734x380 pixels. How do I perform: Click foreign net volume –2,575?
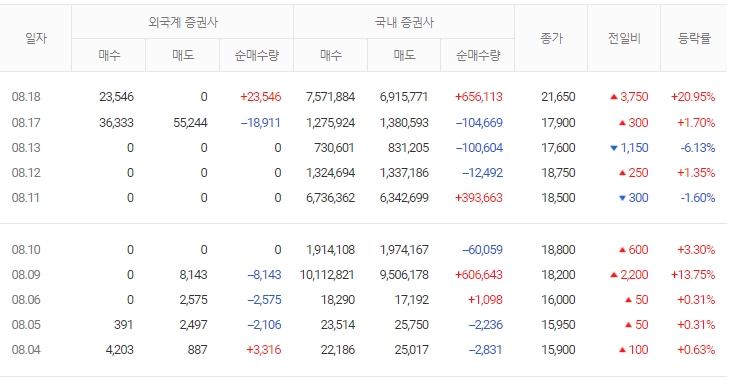point(264,300)
